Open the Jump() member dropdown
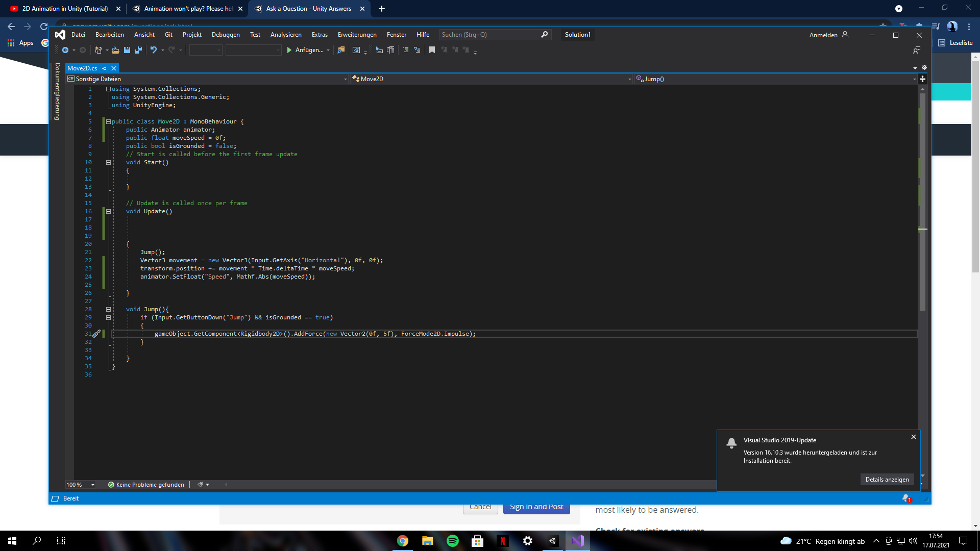 coord(776,79)
